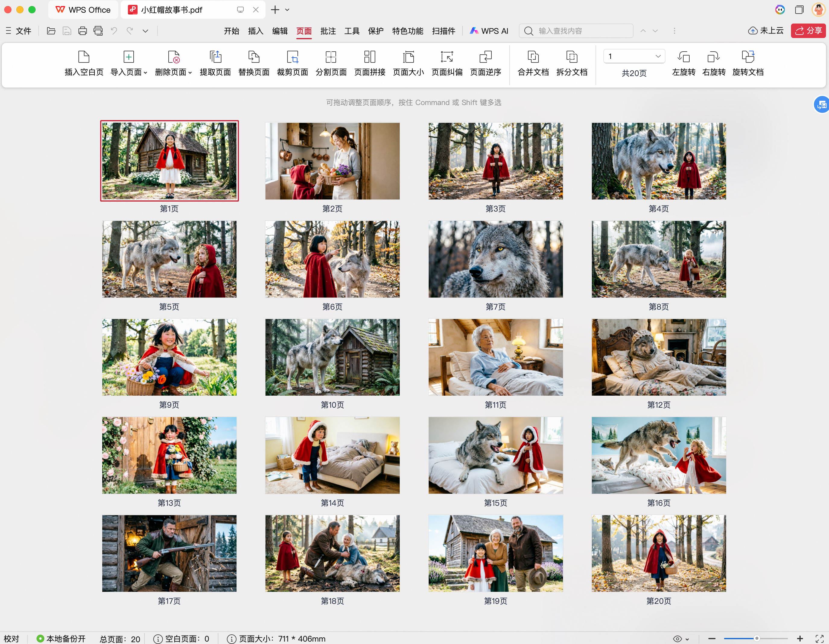Screen dimensions: 829x644
Task: Switch to the 保护 tab
Action: (x=376, y=31)
